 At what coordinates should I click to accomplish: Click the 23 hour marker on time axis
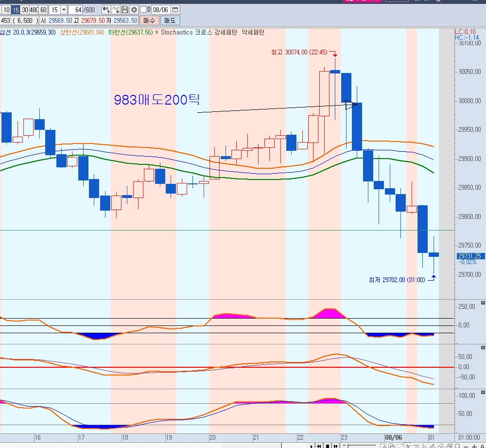pos(344,437)
